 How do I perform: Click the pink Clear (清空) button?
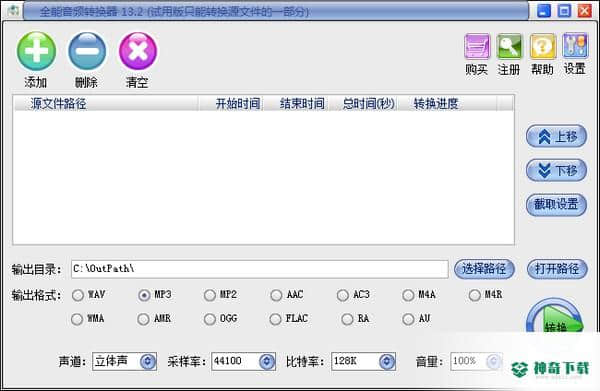point(138,51)
